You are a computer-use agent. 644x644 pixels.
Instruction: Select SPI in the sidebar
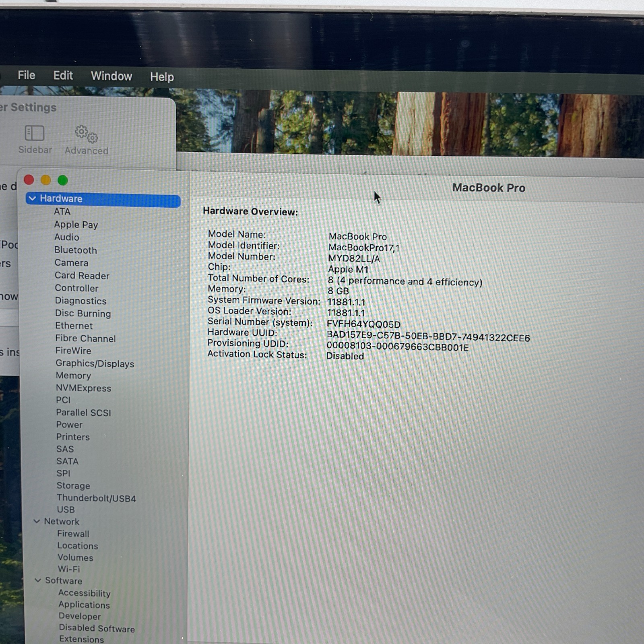click(x=63, y=473)
